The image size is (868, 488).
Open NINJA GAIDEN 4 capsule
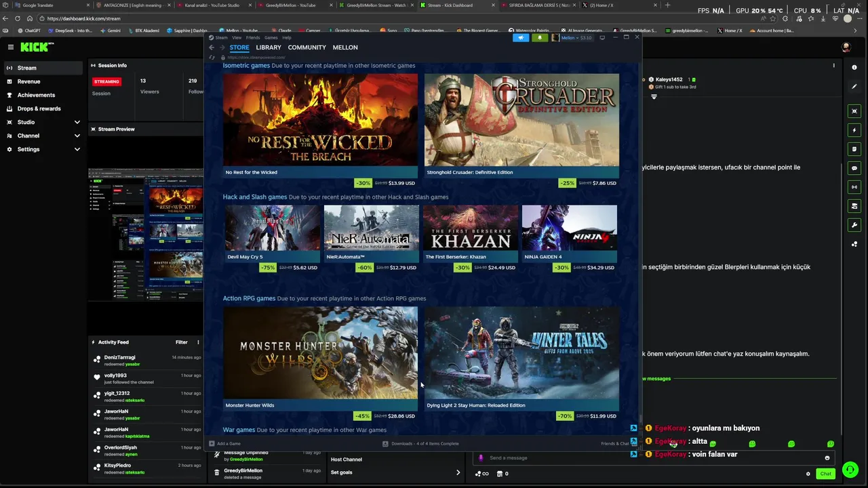pyautogui.click(x=569, y=233)
